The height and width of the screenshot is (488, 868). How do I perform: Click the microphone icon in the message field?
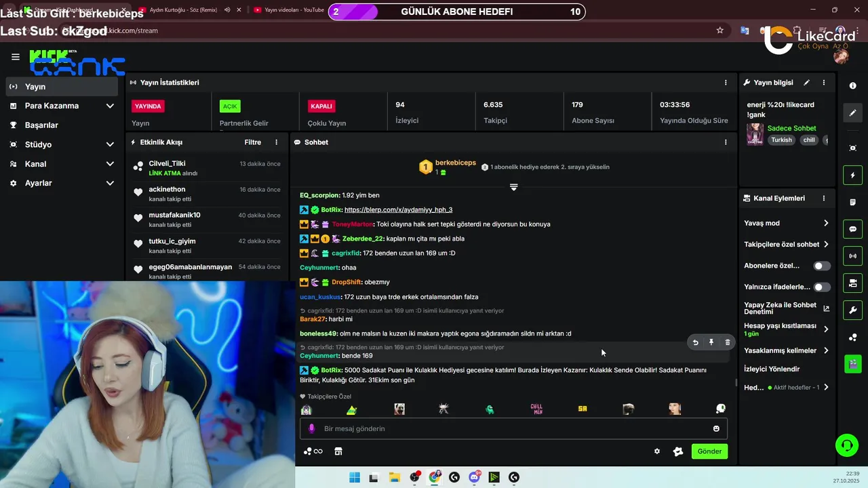click(x=312, y=428)
